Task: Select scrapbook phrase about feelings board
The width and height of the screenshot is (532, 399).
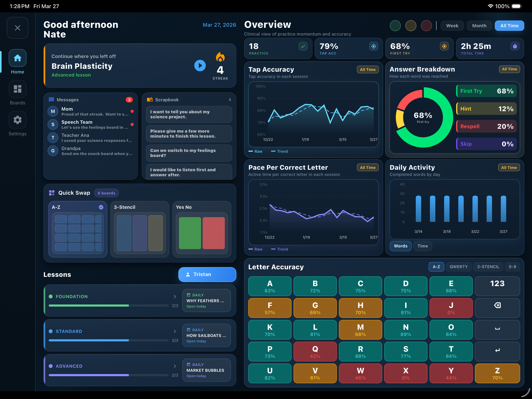Action: tap(189, 153)
